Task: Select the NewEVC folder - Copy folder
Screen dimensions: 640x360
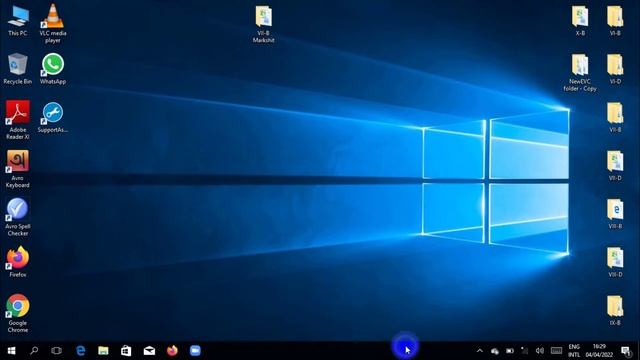Action: [580, 73]
